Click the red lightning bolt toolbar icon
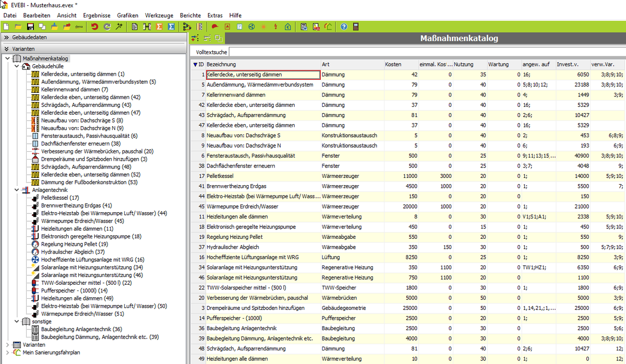Screen dimensions: 626x364 [275, 26]
